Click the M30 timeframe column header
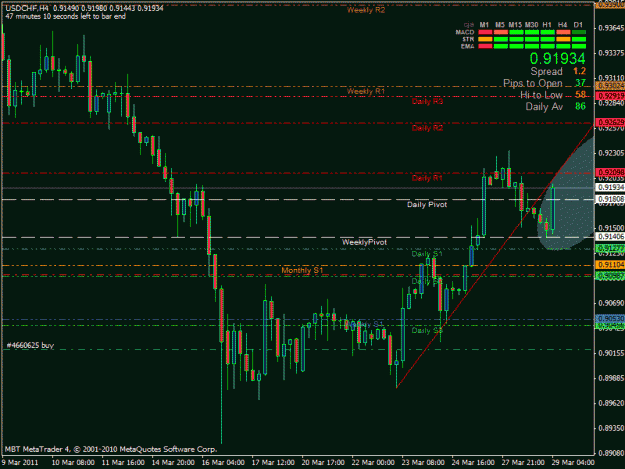Image resolution: width=625 pixels, height=469 pixels. coord(531,25)
